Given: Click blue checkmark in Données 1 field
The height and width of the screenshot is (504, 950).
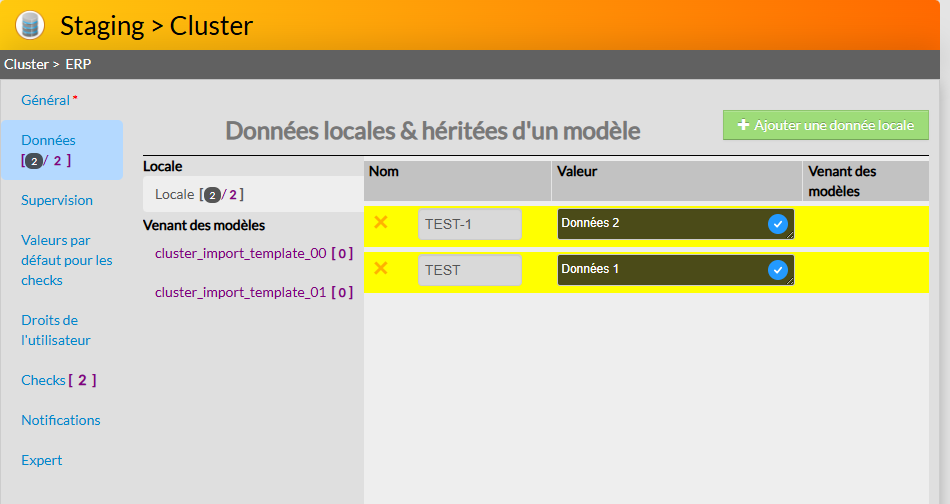Looking at the screenshot, I should point(777,270).
